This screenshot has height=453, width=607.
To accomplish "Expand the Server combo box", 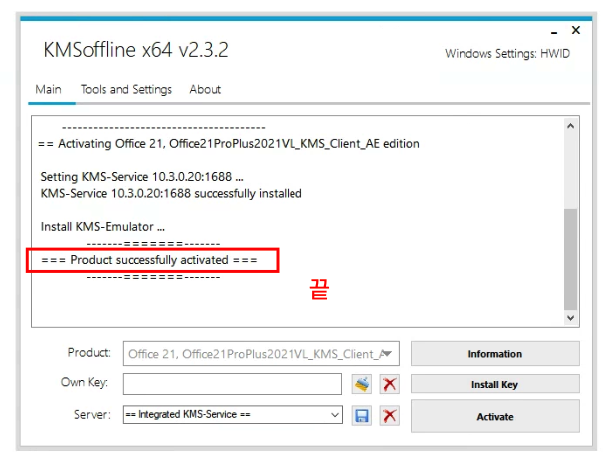I will pyautogui.click(x=233, y=415).
